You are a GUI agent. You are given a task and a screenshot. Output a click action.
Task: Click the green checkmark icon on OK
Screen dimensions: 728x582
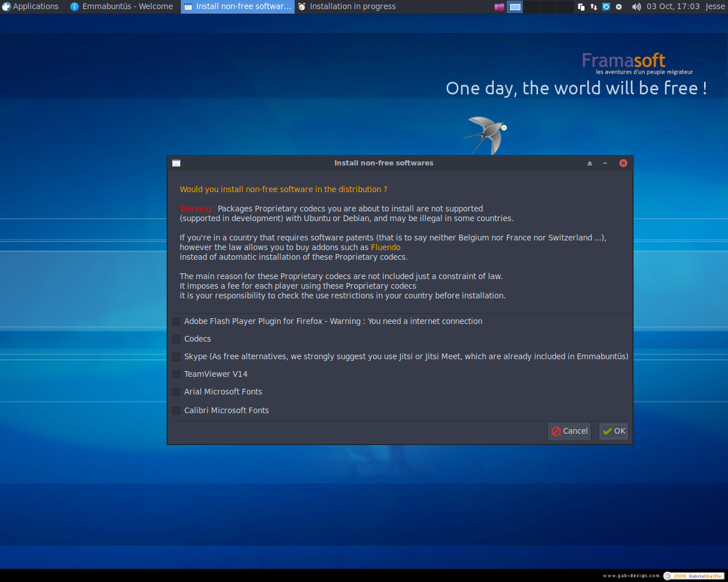pyautogui.click(x=607, y=431)
